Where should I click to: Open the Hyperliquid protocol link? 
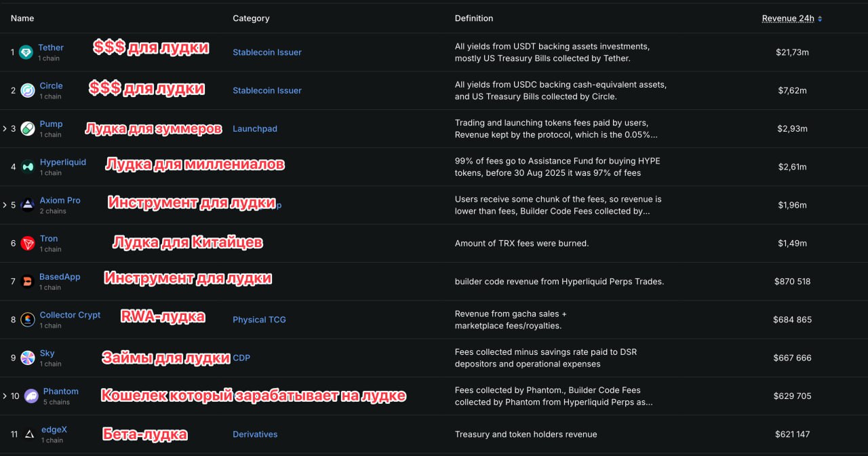click(62, 162)
